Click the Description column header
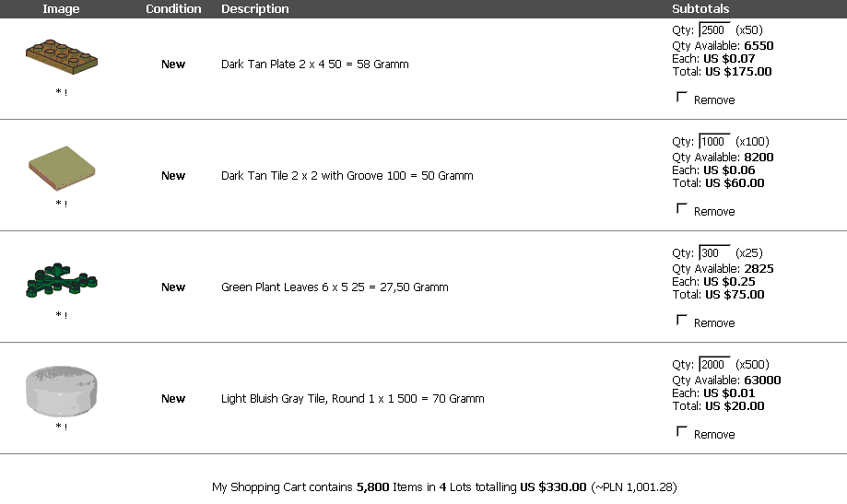 click(x=254, y=9)
